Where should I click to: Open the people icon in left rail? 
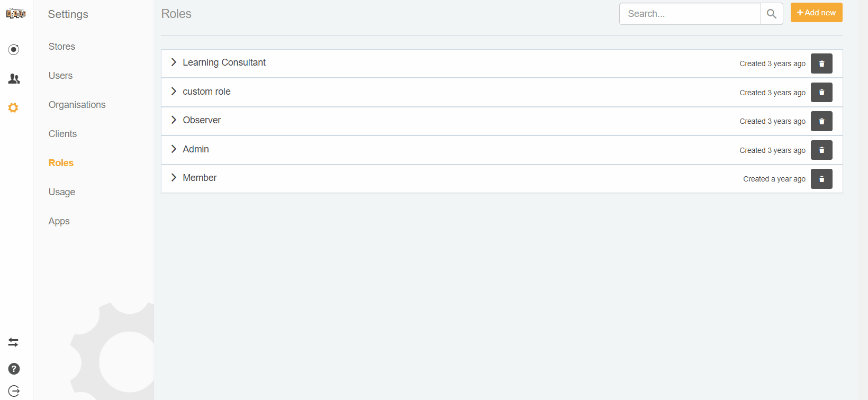click(x=14, y=79)
